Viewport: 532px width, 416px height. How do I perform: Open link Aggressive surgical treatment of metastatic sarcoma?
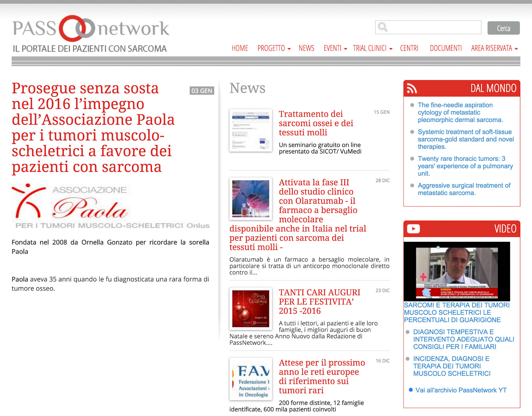(464, 189)
